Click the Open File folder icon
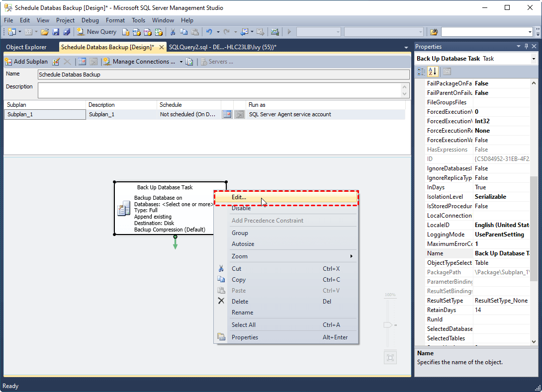 click(45, 32)
